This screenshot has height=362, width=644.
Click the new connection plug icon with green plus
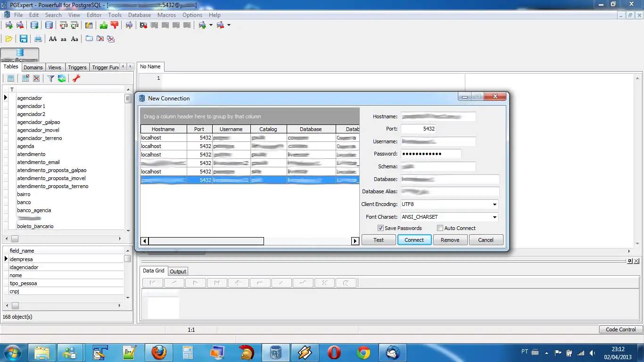[9, 25]
